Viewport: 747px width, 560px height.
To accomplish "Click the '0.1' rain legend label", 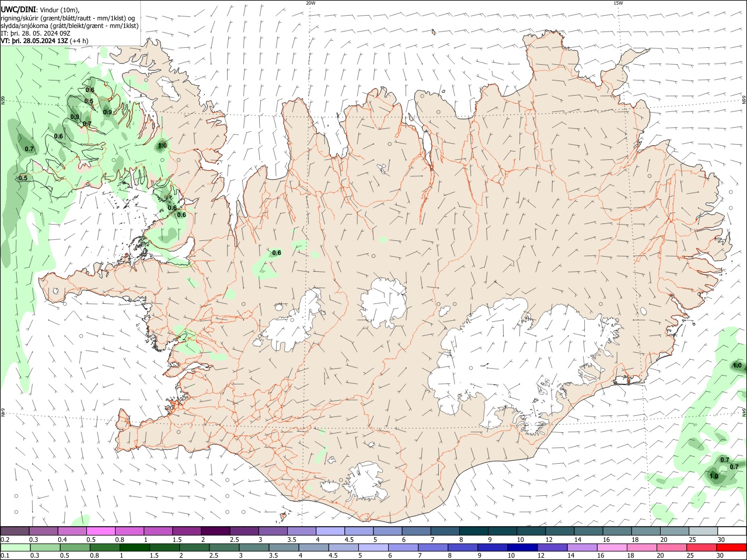I will point(5,556).
